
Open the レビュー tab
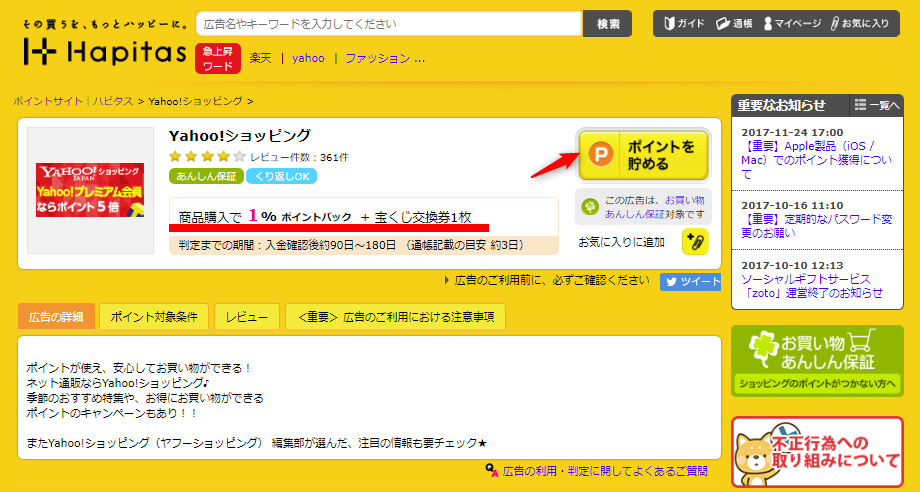pyautogui.click(x=246, y=317)
